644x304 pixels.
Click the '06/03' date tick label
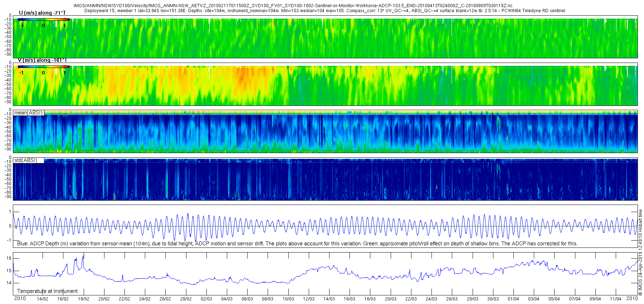point(247,299)
